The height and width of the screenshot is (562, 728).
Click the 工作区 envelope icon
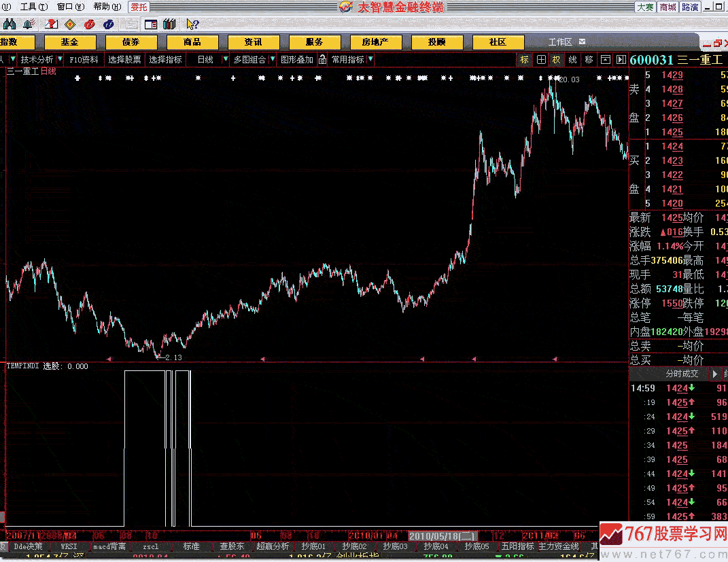click(x=583, y=41)
